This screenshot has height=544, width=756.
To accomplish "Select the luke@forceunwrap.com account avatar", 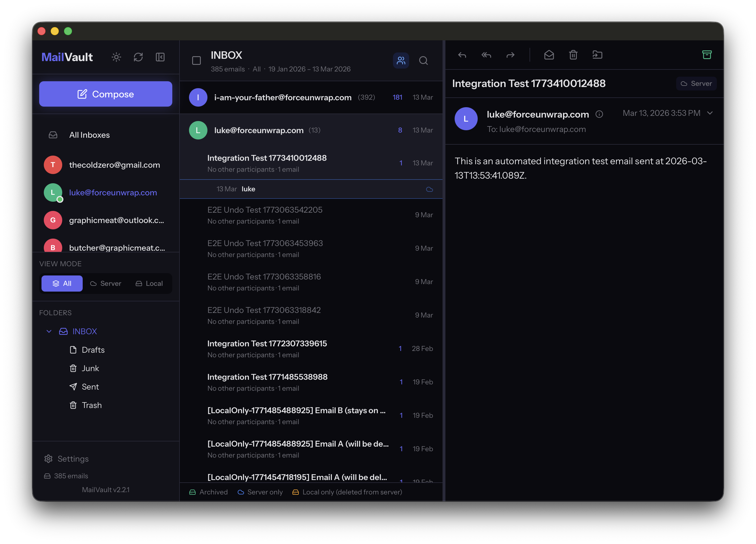I will (x=53, y=193).
